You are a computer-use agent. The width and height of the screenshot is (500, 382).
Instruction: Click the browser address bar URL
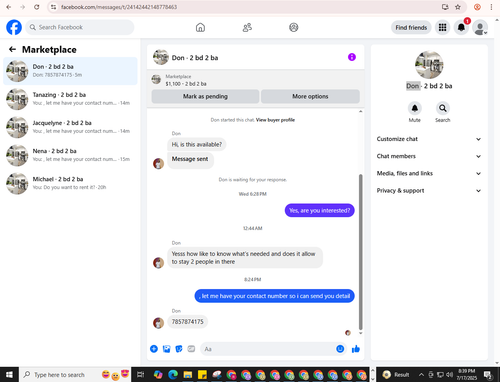pyautogui.click(x=119, y=7)
